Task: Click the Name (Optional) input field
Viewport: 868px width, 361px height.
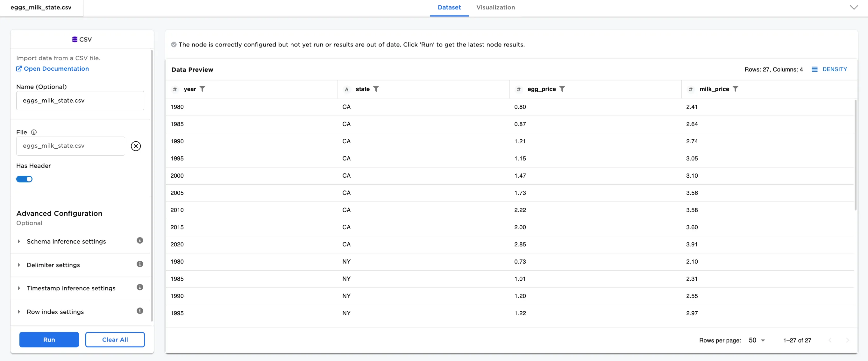Action: tap(80, 101)
